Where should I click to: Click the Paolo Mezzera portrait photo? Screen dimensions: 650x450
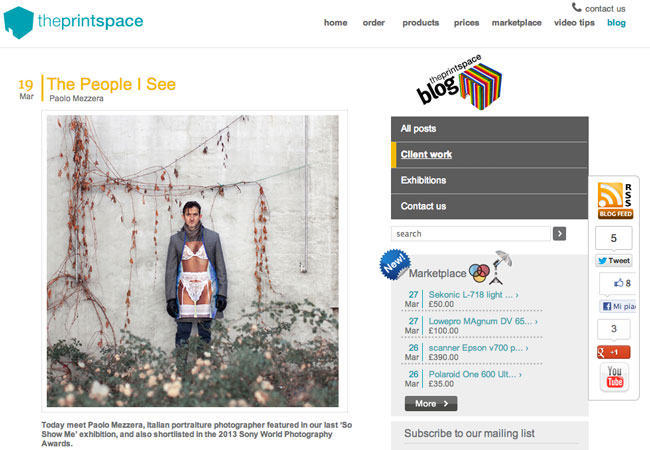[x=193, y=261]
